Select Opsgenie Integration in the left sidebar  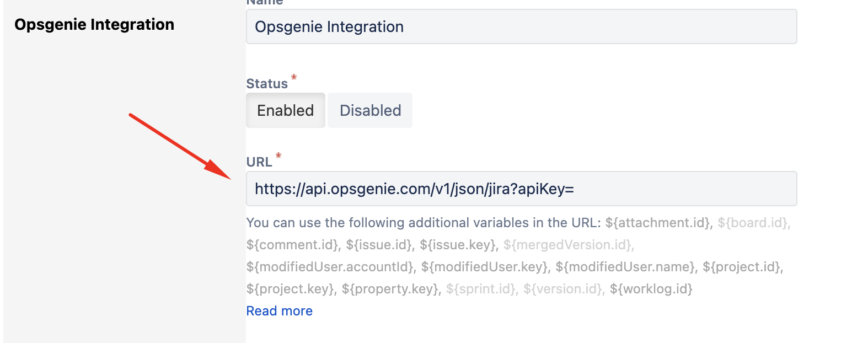click(x=94, y=24)
